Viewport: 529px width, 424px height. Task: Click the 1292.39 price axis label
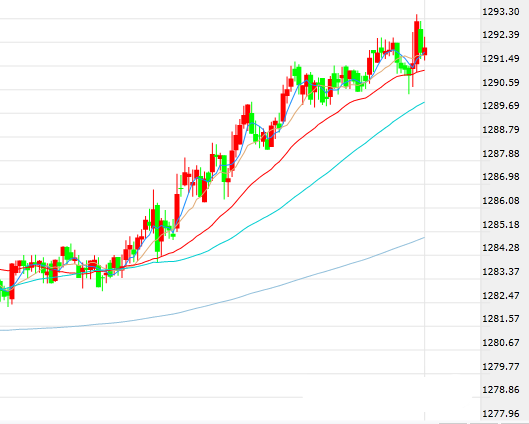tap(501, 35)
